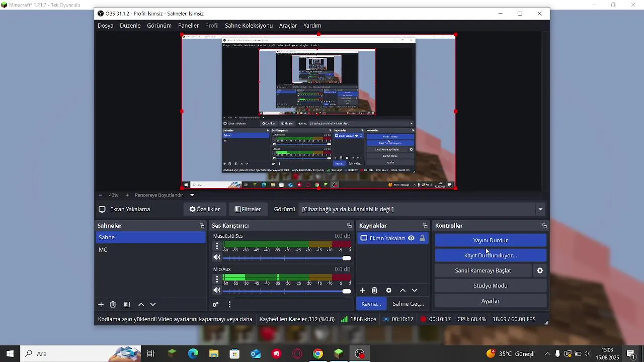The width and height of the screenshot is (644, 362).
Task: Add a new source with plus icon
Action: click(x=362, y=290)
